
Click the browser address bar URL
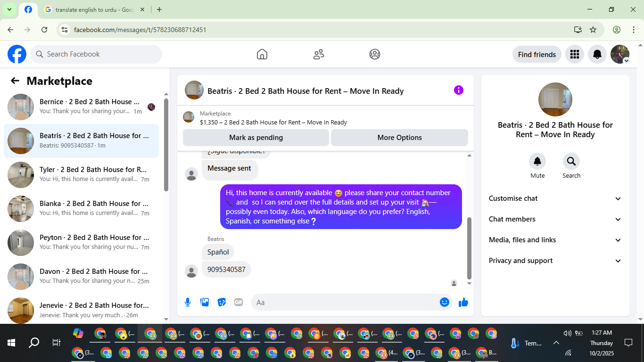point(140,30)
